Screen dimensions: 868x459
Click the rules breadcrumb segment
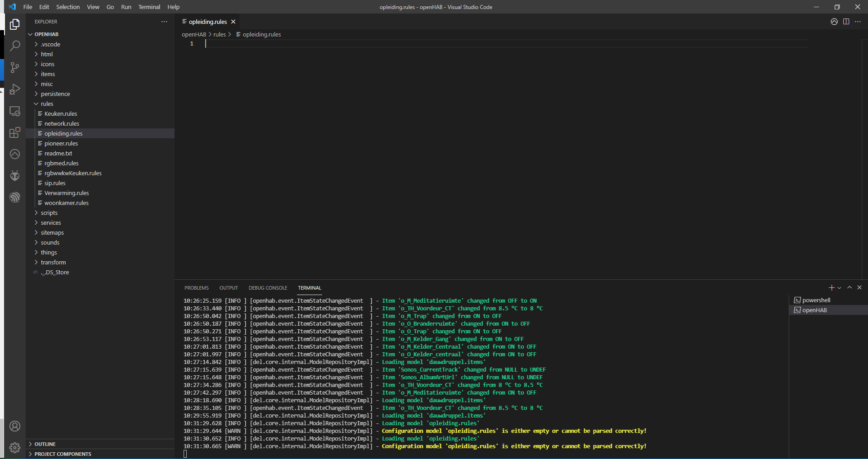click(220, 34)
